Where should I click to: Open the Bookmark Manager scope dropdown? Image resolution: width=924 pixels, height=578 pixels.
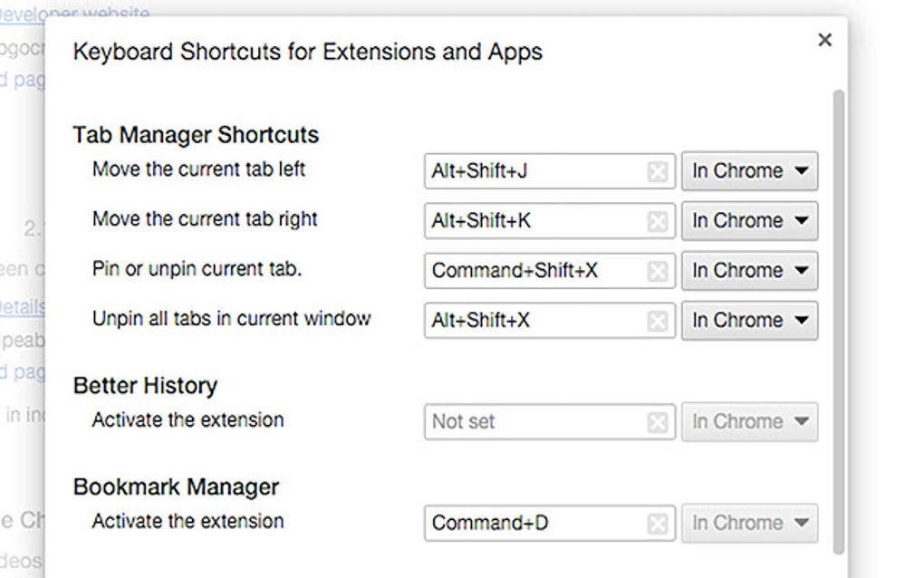[749, 523]
